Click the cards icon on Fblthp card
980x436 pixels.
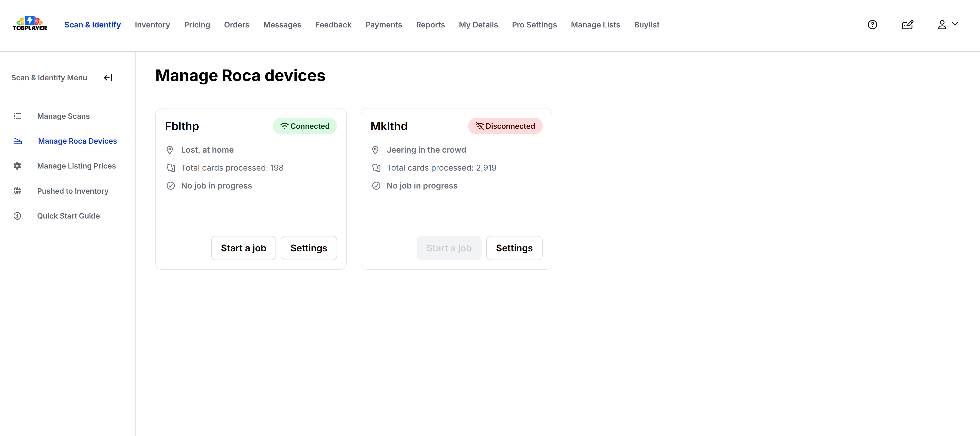pyautogui.click(x=171, y=168)
